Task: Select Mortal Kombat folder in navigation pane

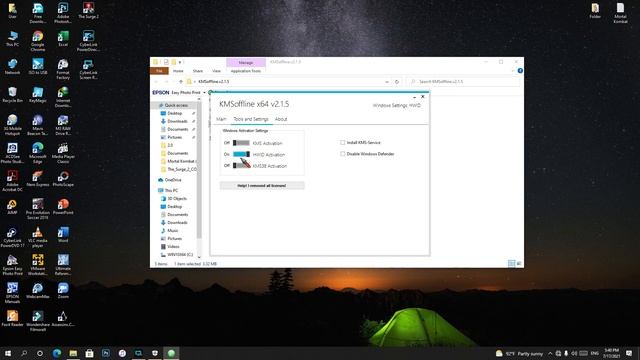Action: [179, 161]
